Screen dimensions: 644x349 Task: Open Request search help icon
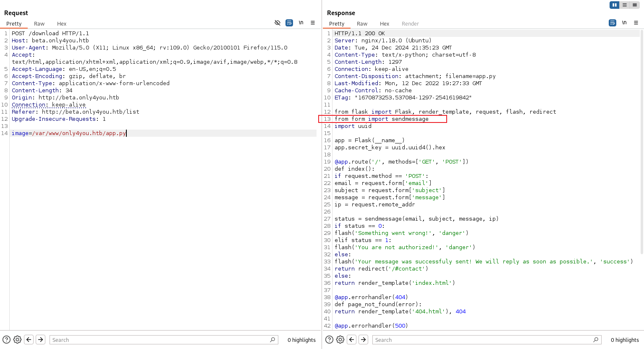click(6, 340)
